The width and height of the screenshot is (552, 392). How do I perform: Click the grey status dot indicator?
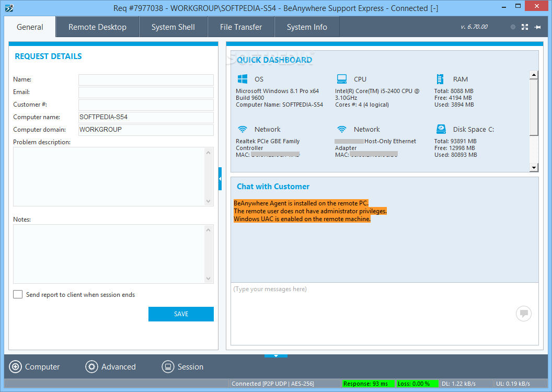click(513, 27)
